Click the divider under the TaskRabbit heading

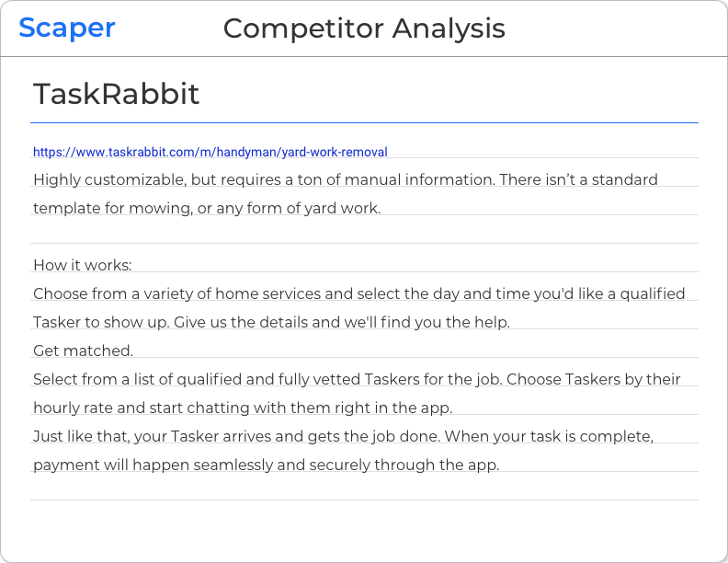364,122
